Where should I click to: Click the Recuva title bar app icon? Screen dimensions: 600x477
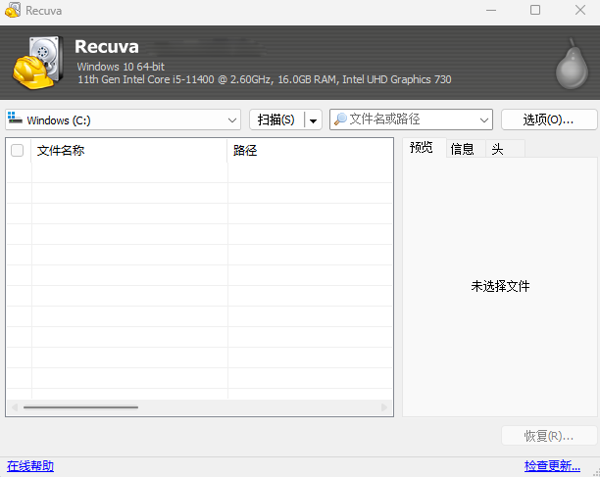(11, 10)
